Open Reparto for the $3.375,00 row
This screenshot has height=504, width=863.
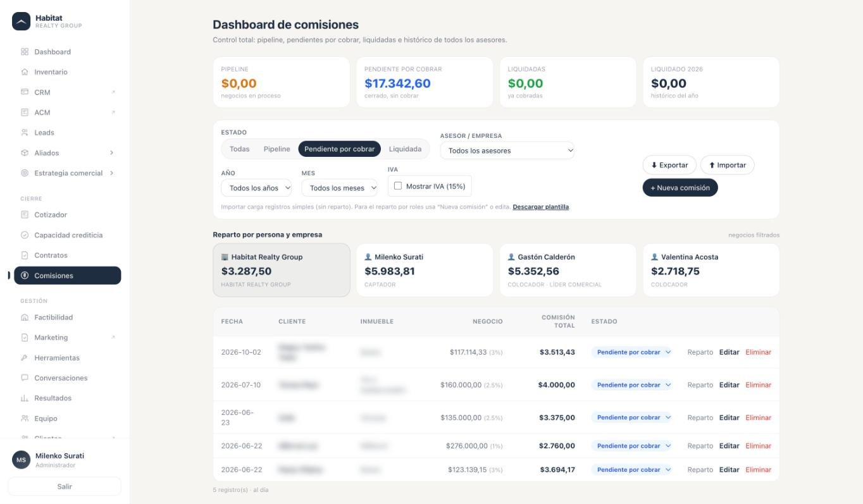700,417
